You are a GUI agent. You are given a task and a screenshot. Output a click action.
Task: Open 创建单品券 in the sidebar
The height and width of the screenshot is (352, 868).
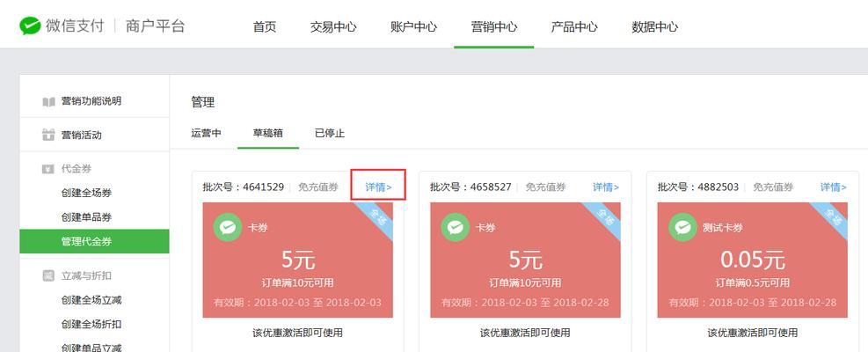click(x=86, y=216)
